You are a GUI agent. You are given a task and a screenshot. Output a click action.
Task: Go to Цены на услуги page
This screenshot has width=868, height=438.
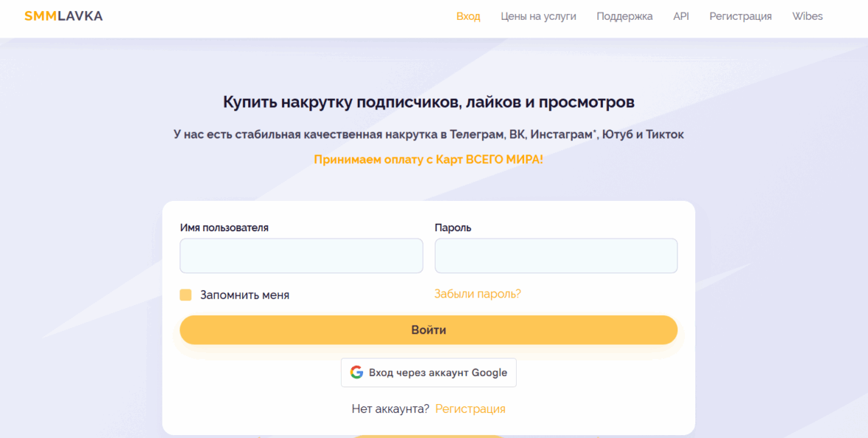[x=538, y=16]
